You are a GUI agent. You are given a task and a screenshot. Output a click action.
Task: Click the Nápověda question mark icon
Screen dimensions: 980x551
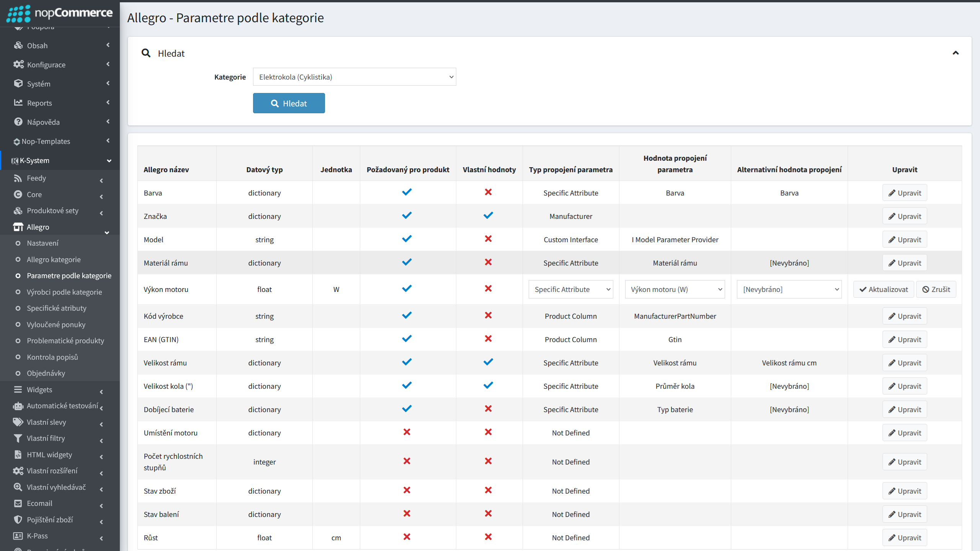18,122
